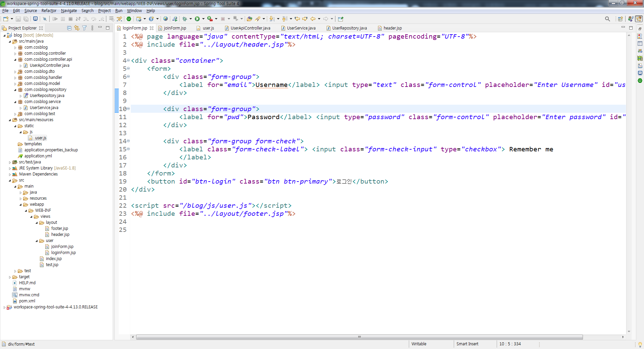Open the Debug button dropdown arrow
Image resolution: width=644 pixels, height=349 pixels.
click(x=191, y=19)
